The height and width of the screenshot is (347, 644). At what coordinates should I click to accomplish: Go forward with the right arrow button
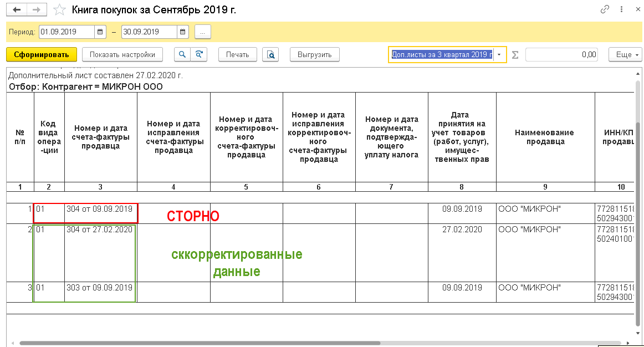[x=37, y=9]
